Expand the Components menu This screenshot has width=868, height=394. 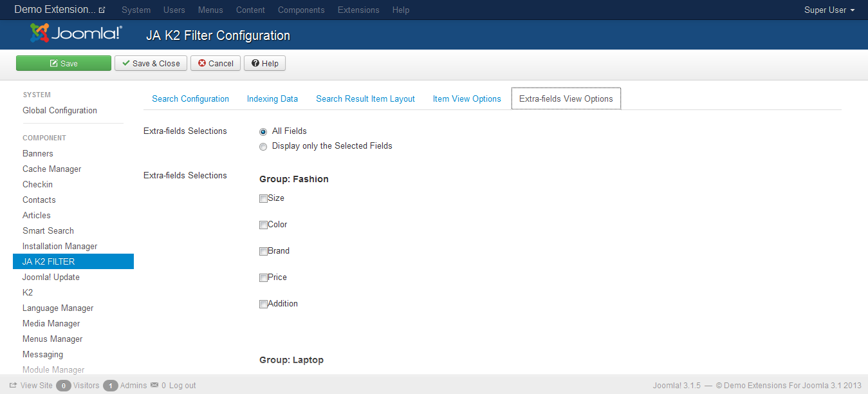(301, 10)
